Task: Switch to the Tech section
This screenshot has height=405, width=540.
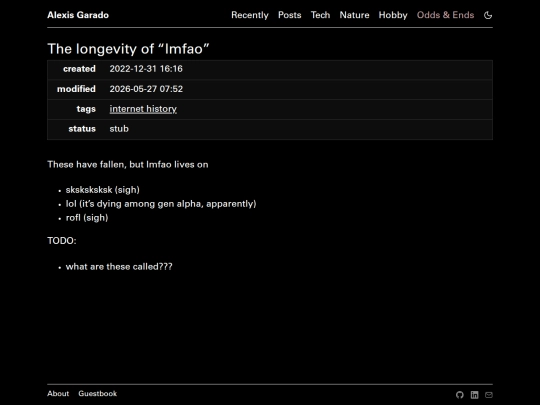Action: [x=320, y=15]
